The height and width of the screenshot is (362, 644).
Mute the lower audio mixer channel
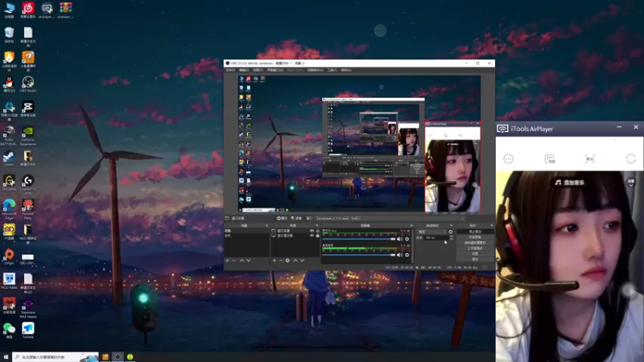[399, 255]
